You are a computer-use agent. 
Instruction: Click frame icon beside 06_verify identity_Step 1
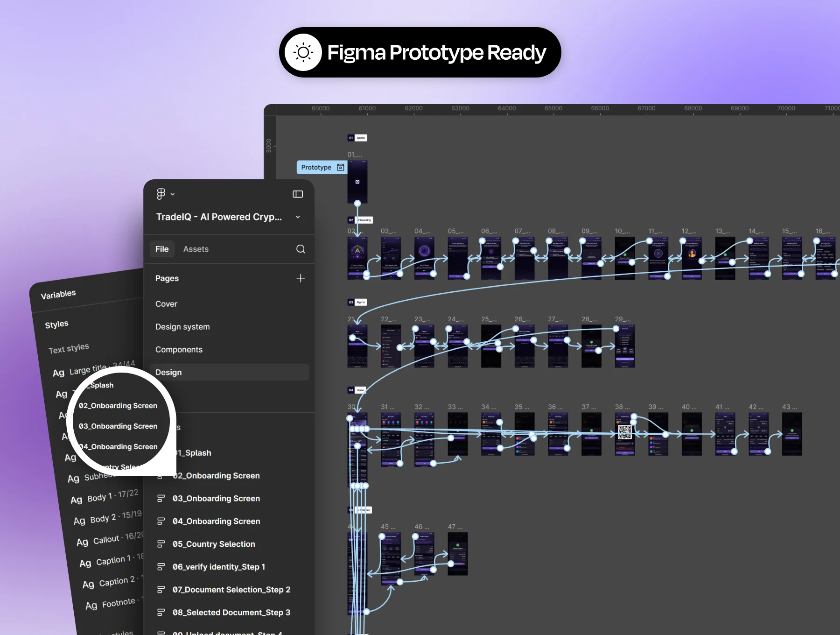[x=161, y=567]
